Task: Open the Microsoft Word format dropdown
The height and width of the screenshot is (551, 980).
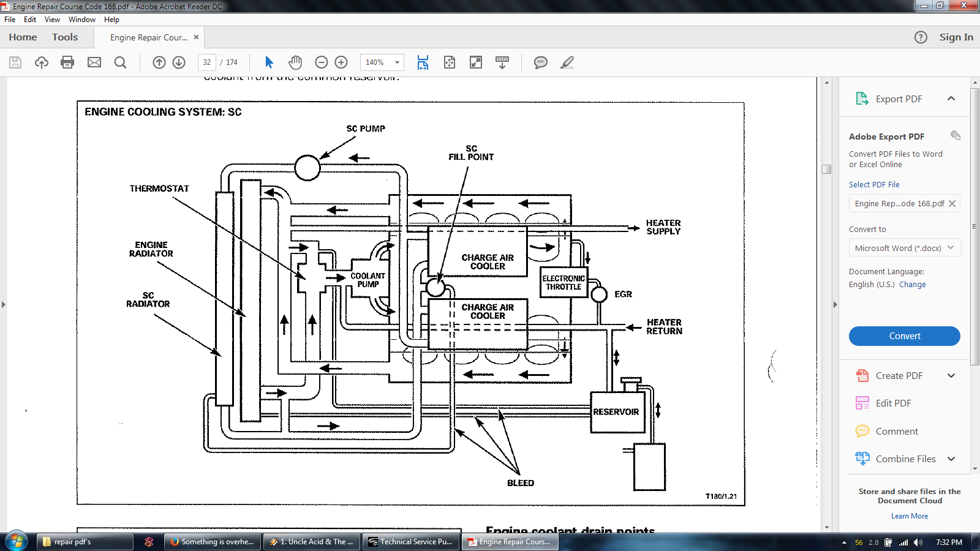Action: coord(904,248)
